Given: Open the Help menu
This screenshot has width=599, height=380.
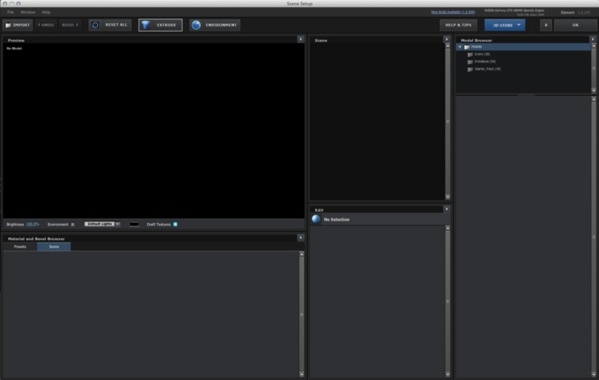Looking at the screenshot, I should (x=46, y=12).
